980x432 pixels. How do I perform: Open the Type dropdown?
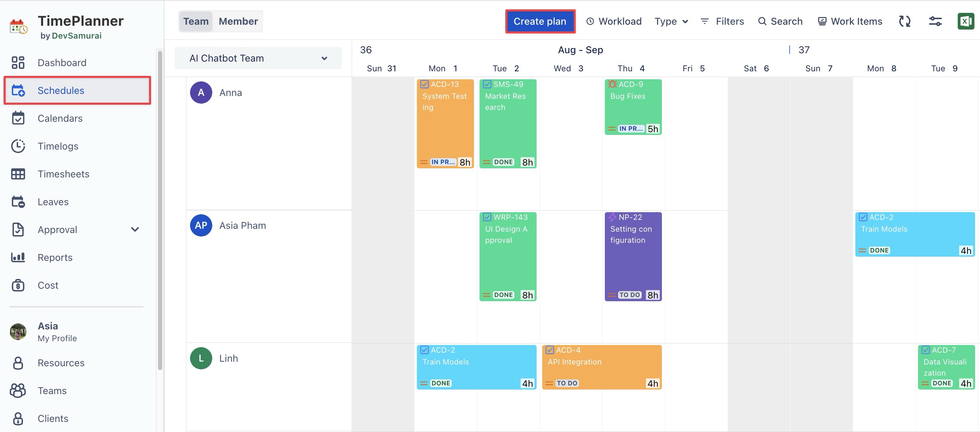[671, 21]
